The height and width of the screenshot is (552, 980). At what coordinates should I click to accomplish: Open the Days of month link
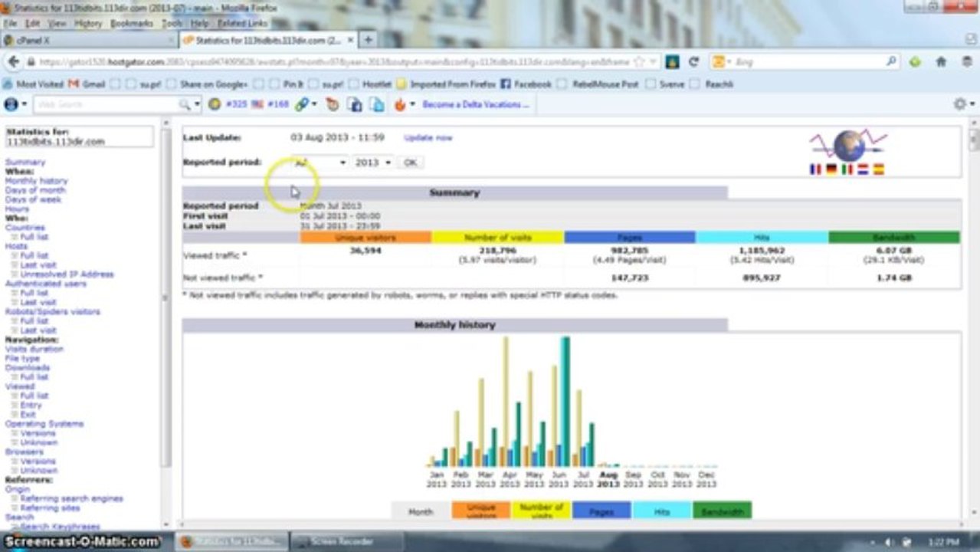pos(35,190)
